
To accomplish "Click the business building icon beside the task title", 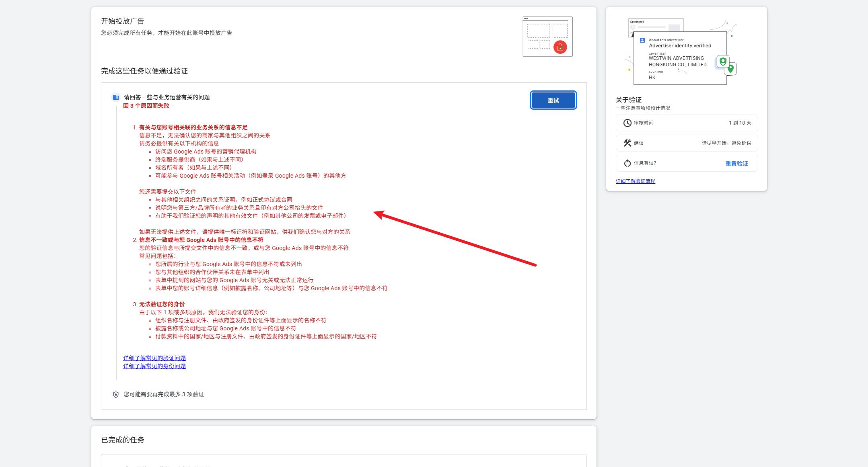I will [x=116, y=97].
